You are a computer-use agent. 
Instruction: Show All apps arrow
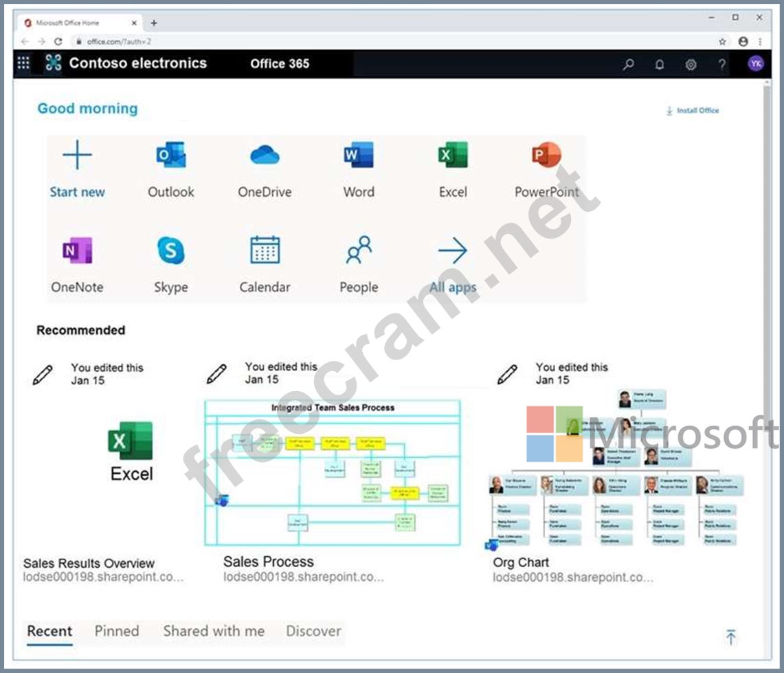pyautogui.click(x=453, y=250)
